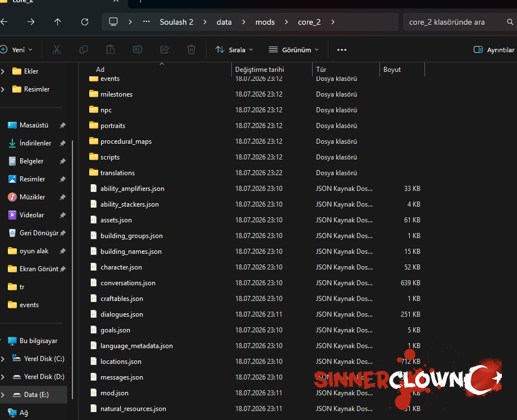Viewport: 517px width, 420px height.
Task: Click the Cut scissors icon
Action: [x=56, y=50]
